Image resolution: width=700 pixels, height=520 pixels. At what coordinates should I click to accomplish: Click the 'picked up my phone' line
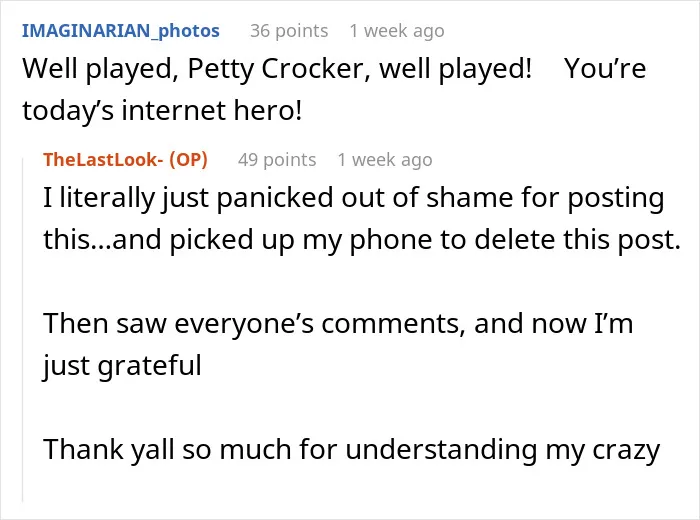coord(362,240)
